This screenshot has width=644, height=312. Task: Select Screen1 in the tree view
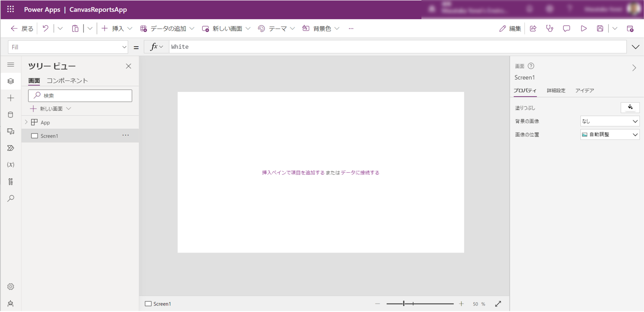pyautogui.click(x=80, y=136)
